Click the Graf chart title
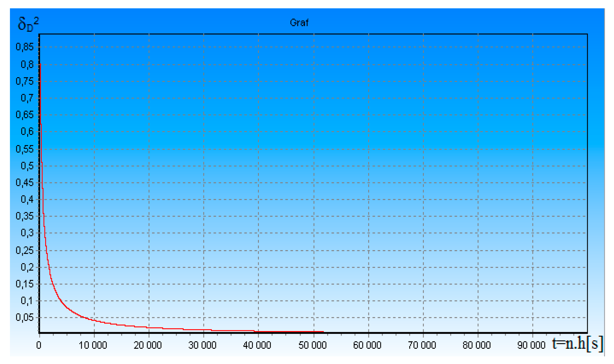Viewport: 614px width, 364px height. 299,23
